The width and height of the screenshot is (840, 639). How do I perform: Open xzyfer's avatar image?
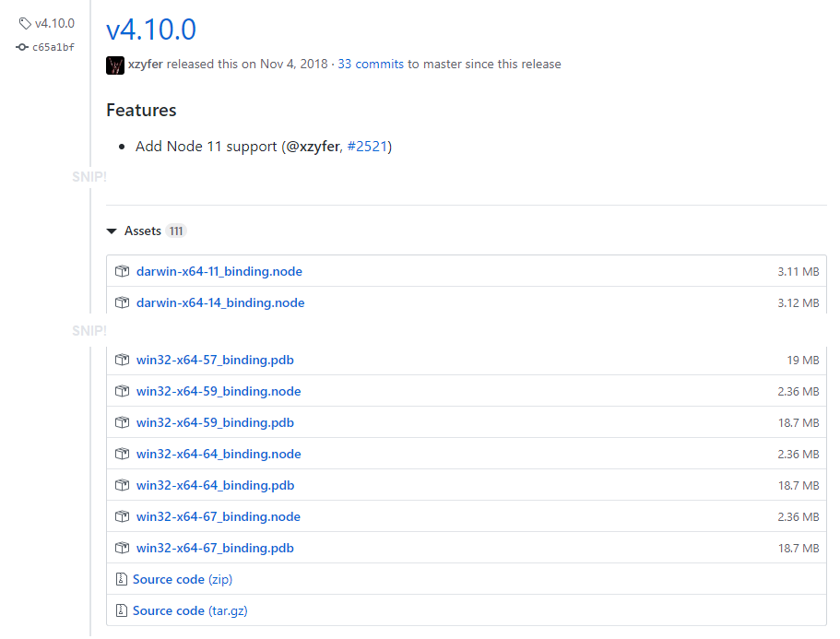point(114,65)
